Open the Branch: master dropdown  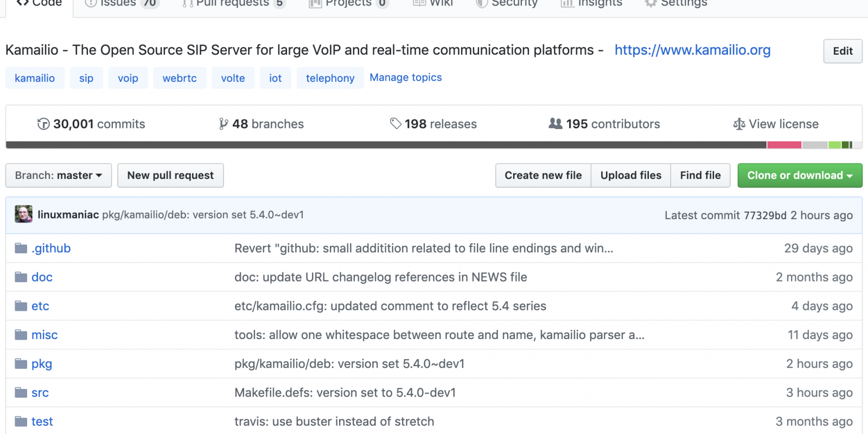(59, 175)
